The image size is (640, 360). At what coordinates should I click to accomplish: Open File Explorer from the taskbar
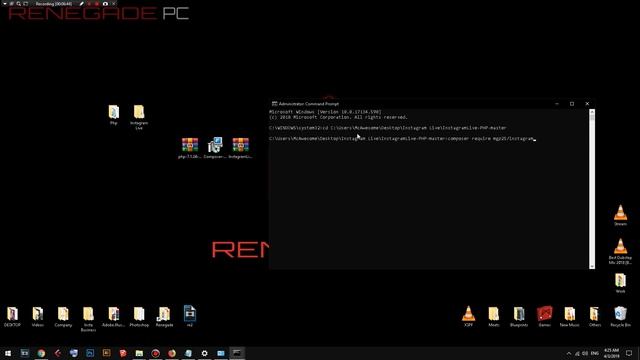(139, 353)
